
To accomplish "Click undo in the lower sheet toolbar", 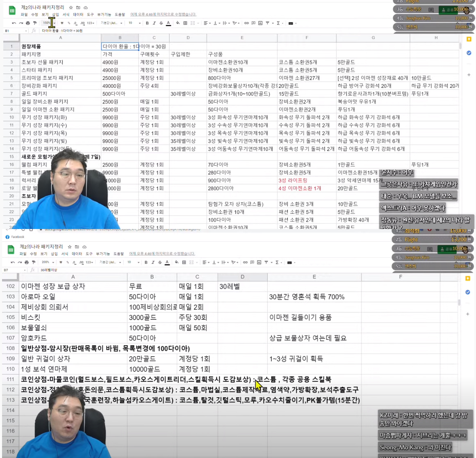I will 13,262.
